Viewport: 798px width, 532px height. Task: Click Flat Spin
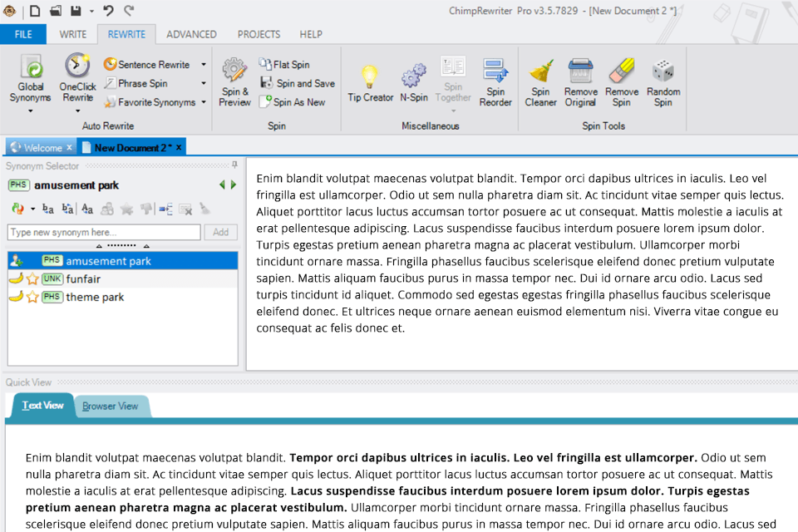click(x=284, y=64)
